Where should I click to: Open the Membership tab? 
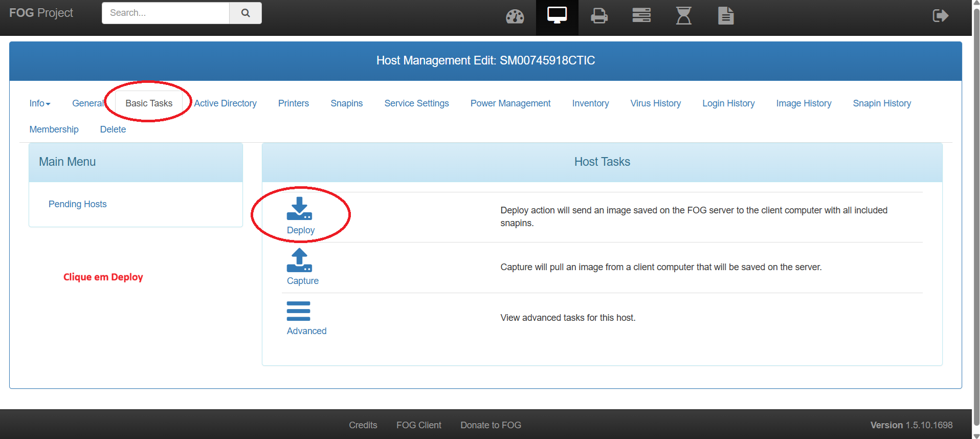(54, 129)
